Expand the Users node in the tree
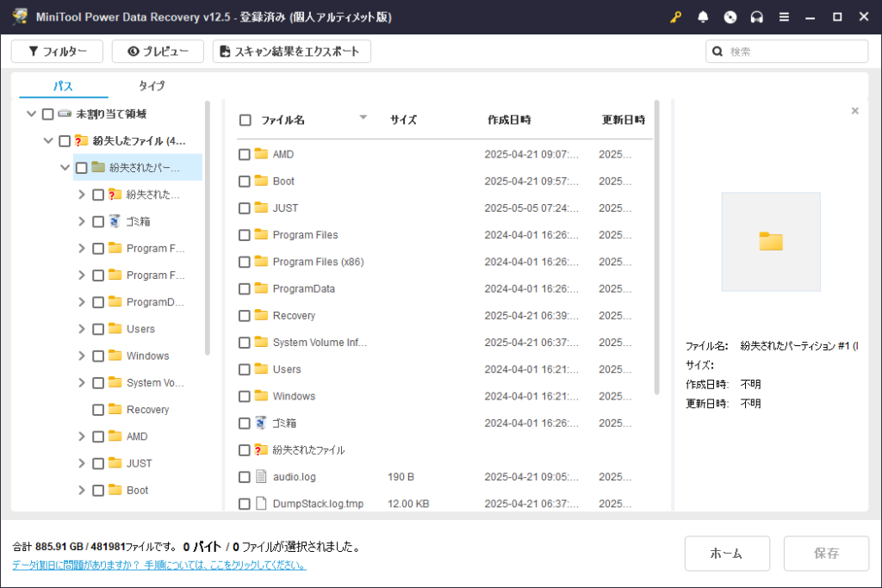 coord(82,329)
